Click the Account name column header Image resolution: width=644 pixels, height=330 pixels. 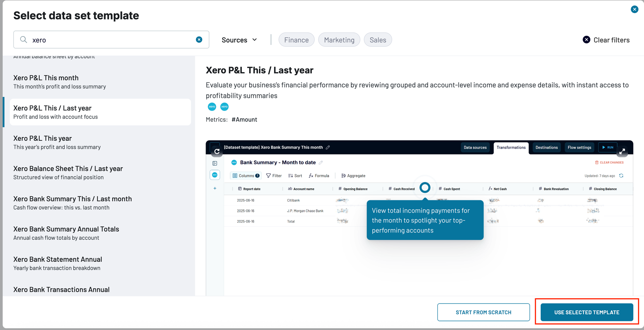tap(301, 189)
